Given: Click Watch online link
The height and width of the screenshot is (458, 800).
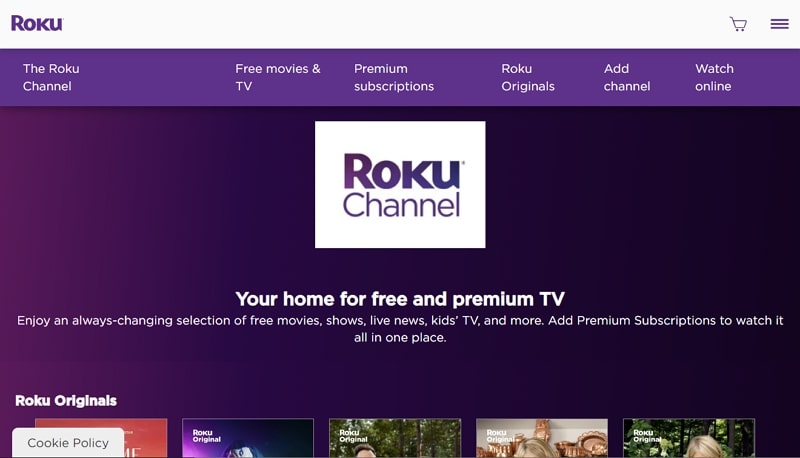Looking at the screenshot, I should click(x=714, y=78).
